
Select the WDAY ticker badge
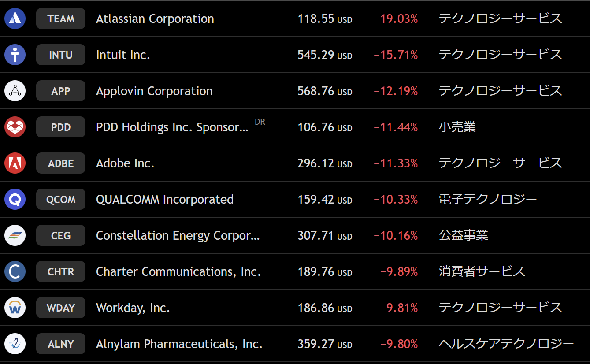[x=61, y=308]
